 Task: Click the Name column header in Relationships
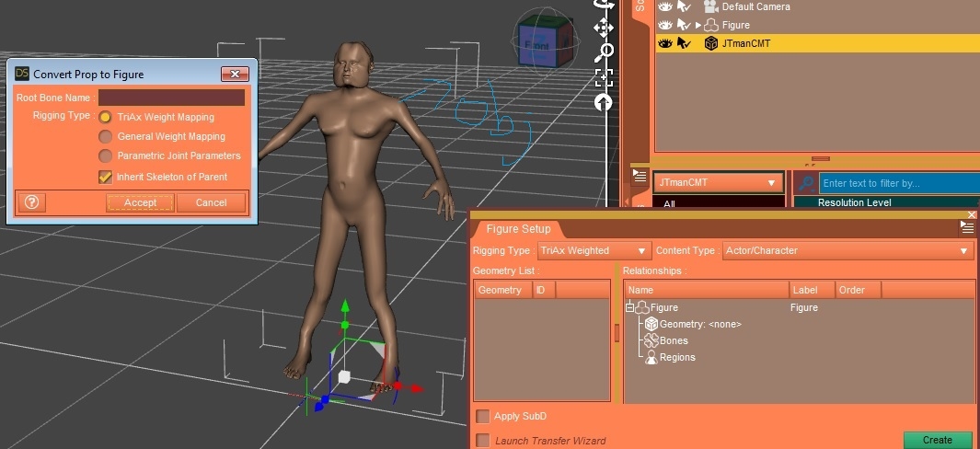(706, 290)
